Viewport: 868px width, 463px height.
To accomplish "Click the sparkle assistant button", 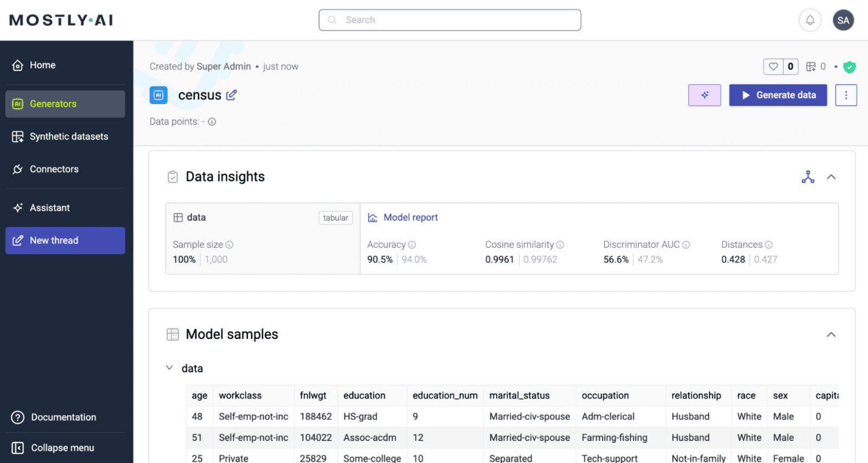I will [705, 95].
